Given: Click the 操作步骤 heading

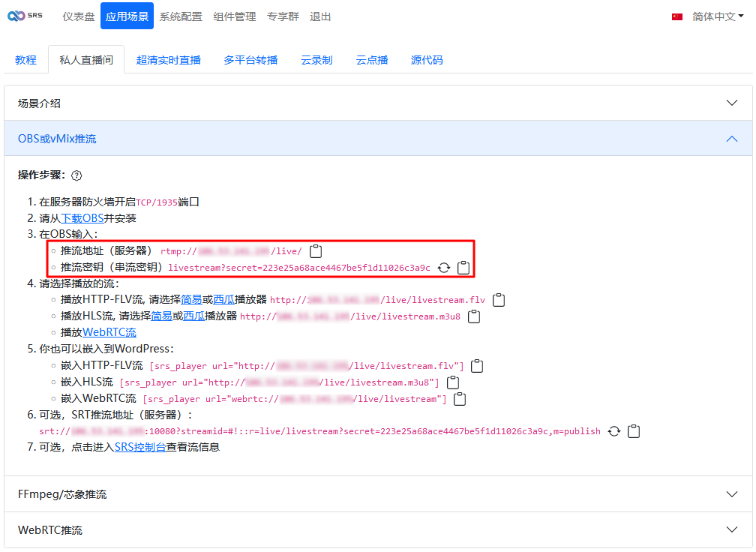Looking at the screenshot, I should pyautogui.click(x=41, y=175).
